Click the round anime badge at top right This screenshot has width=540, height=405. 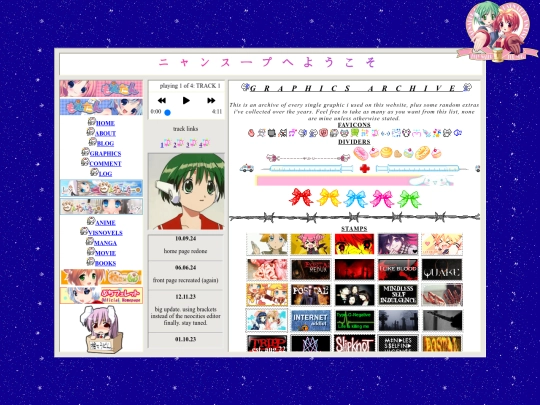click(497, 32)
